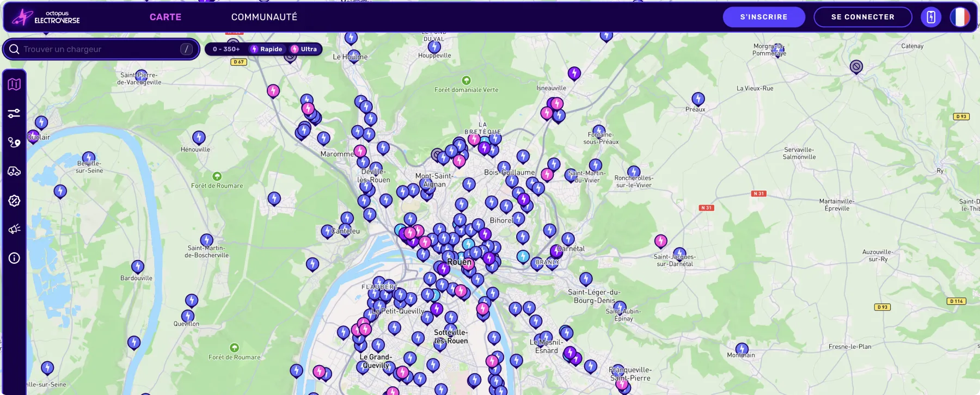The height and width of the screenshot is (395, 980).
Task: Toggle the Rapide charger speed filter
Action: click(266, 49)
